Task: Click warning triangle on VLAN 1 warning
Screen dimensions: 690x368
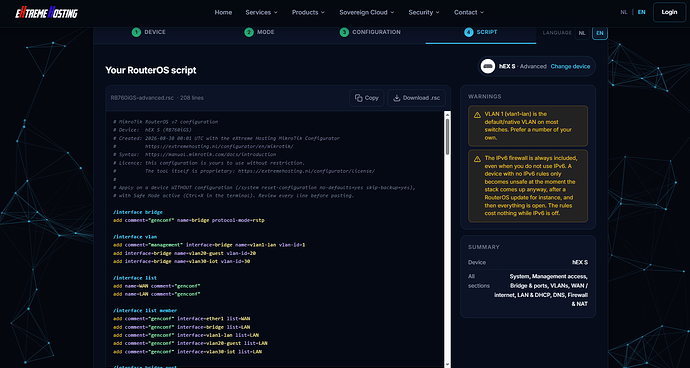Action: (x=477, y=115)
